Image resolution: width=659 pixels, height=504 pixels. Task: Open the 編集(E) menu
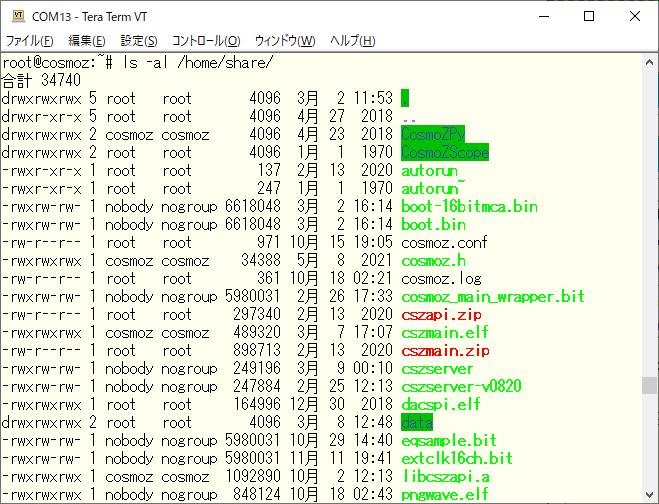(x=86, y=41)
